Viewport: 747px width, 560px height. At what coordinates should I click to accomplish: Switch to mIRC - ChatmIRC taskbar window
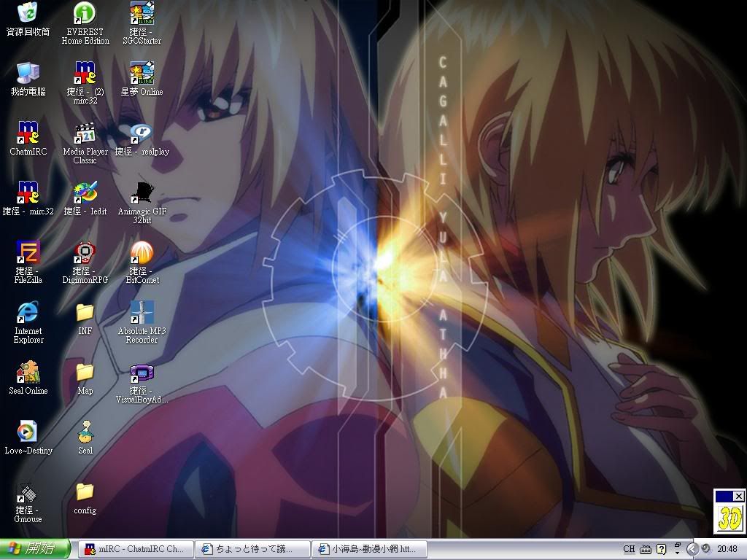point(136,549)
